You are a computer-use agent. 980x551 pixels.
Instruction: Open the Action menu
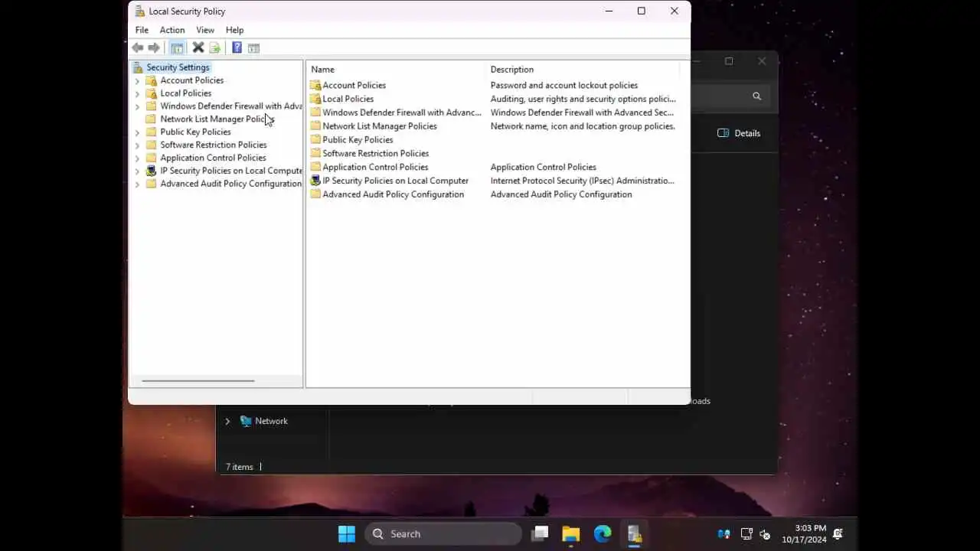[x=172, y=30]
